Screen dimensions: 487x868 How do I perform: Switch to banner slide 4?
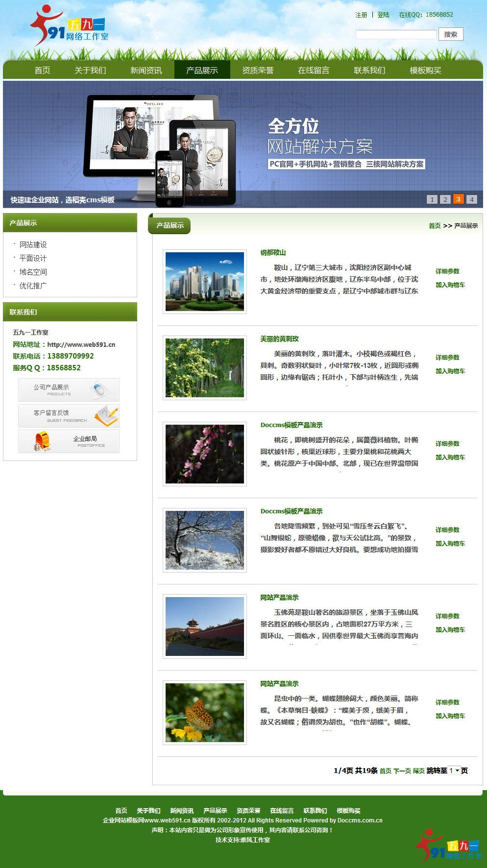(471, 199)
